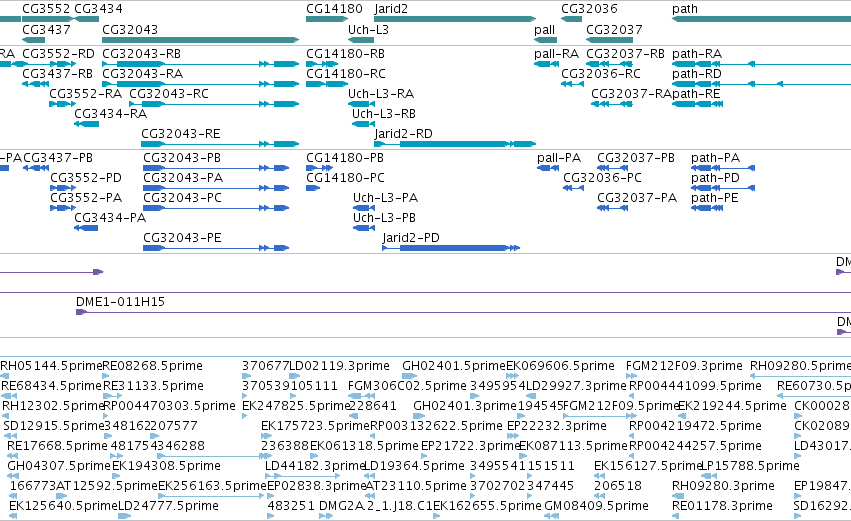Select the CG3552-PD coding sequence

pos(86,178)
